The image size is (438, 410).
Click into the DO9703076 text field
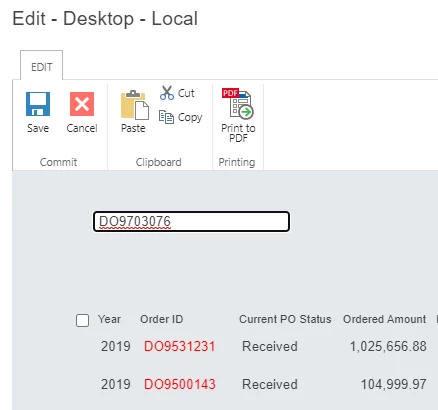[191, 221]
